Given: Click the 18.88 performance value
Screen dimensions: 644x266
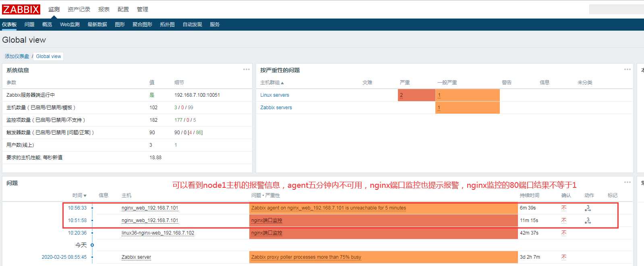Looking at the screenshot, I should click(x=155, y=158).
